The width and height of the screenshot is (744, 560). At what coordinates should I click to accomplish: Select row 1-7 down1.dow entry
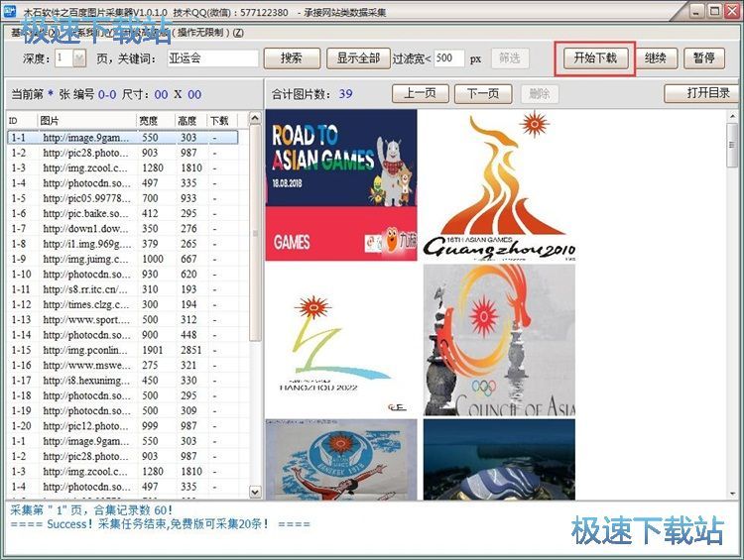[x=122, y=229]
